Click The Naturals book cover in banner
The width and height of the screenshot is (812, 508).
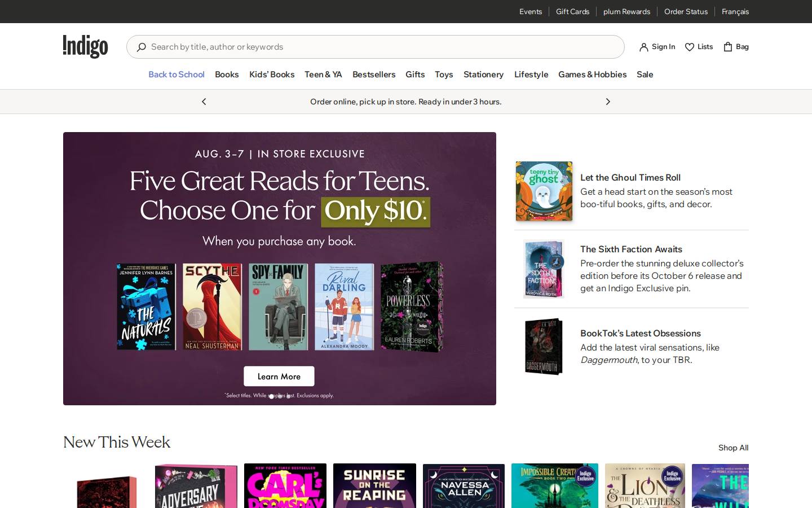(x=146, y=307)
